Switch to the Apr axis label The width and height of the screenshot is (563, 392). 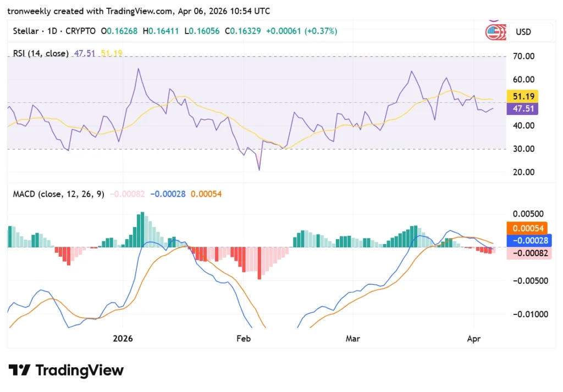pyautogui.click(x=474, y=339)
